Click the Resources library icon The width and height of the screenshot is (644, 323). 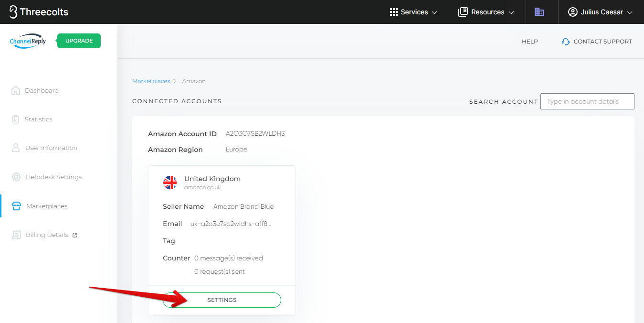coord(463,12)
